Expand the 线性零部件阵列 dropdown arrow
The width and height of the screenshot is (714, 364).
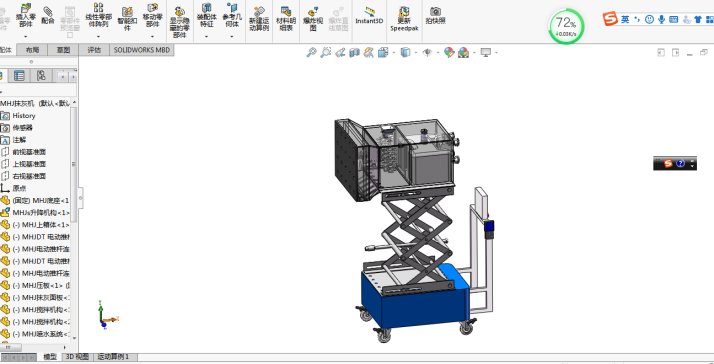[98, 36]
